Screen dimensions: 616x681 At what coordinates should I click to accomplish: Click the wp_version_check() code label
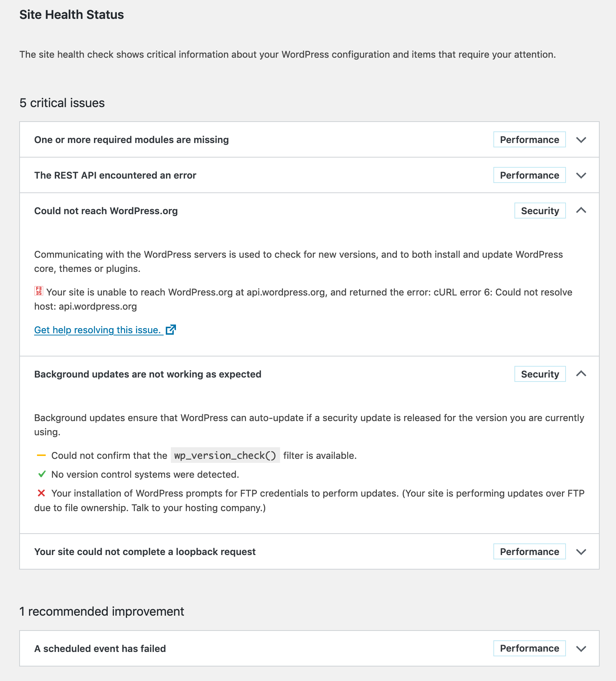click(225, 456)
